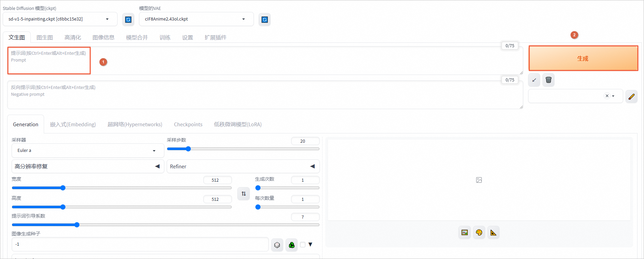The image size is (644, 259).
Task: Click the image placeholder icon in the output area
Action: click(x=479, y=180)
